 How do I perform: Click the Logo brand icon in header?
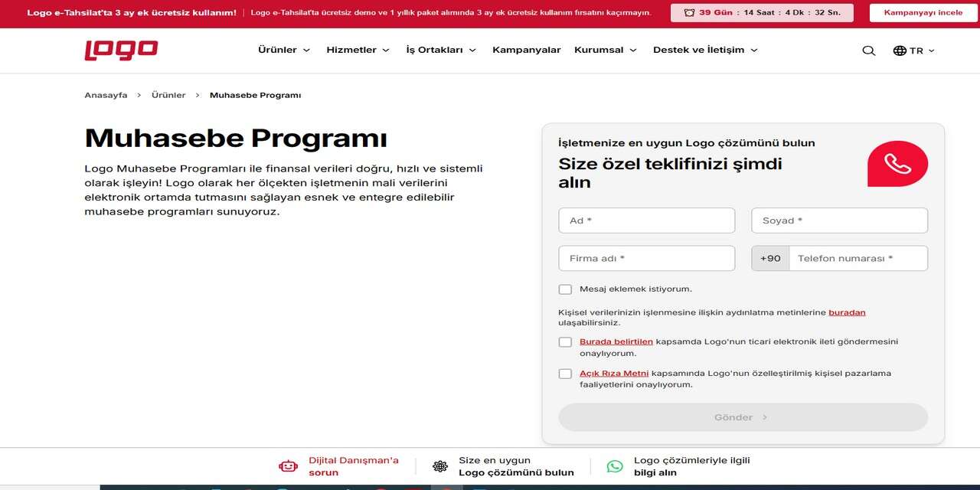[x=121, y=51]
